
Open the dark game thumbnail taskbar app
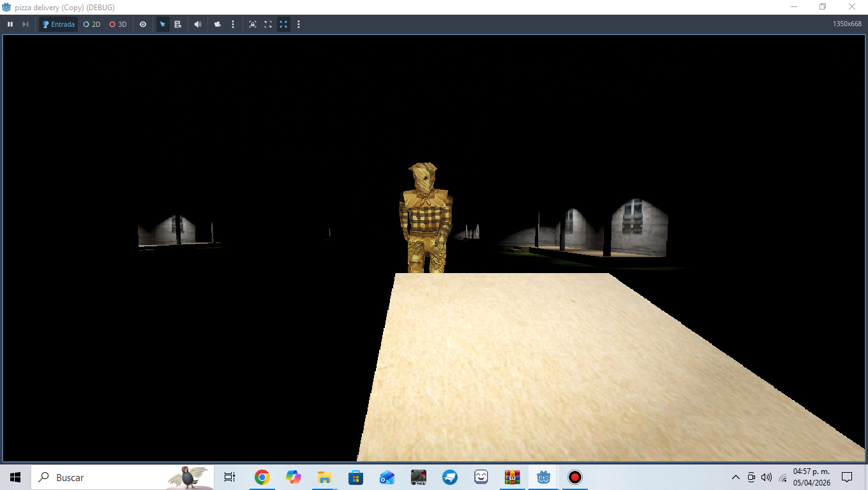(418, 477)
